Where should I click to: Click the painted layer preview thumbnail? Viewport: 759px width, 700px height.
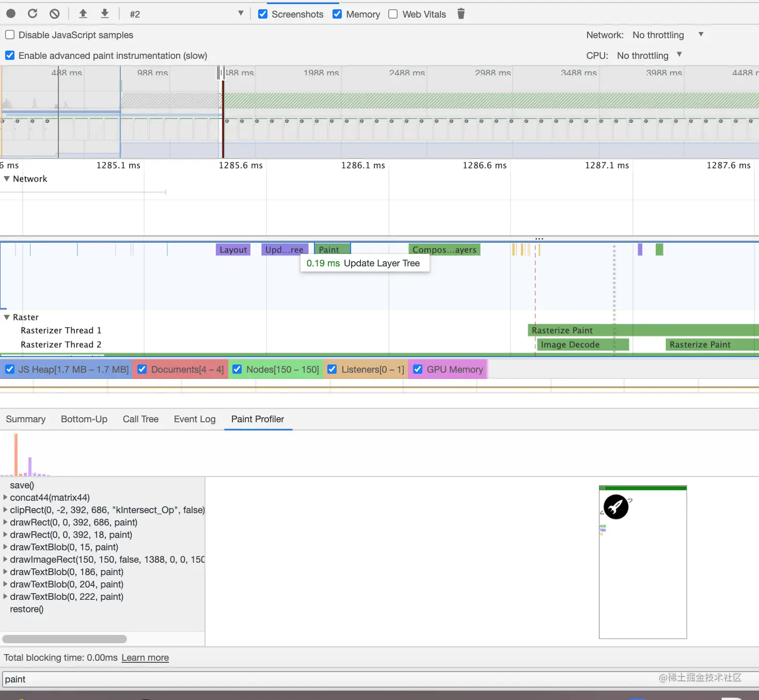tap(643, 562)
